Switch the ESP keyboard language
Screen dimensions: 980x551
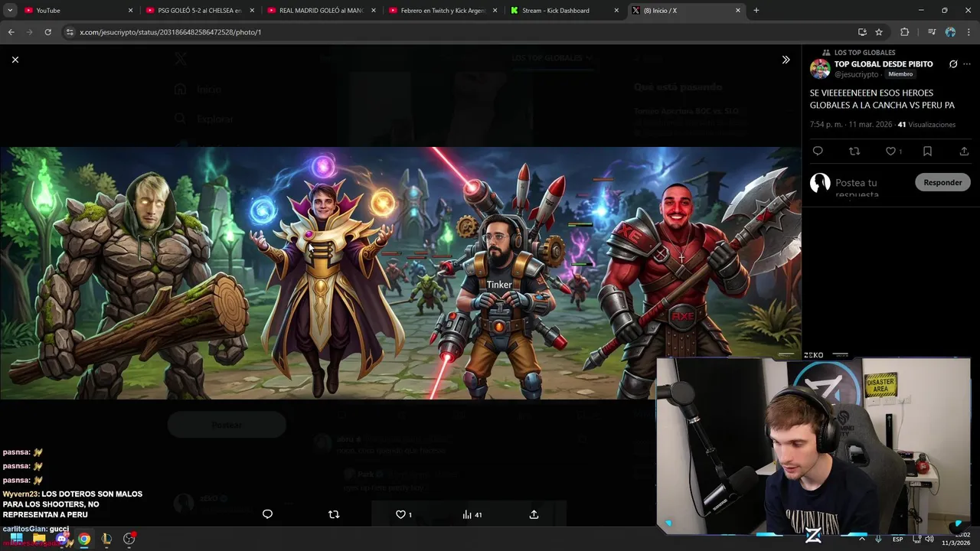[x=897, y=539]
